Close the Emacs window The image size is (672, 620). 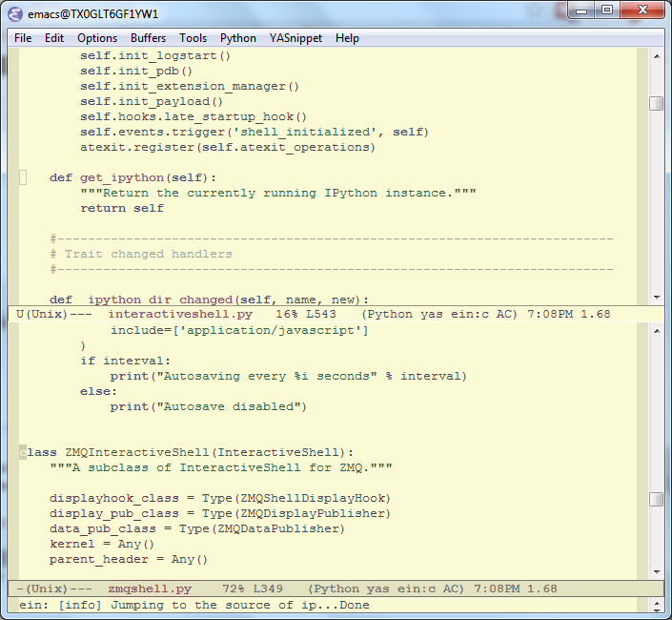[642, 10]
